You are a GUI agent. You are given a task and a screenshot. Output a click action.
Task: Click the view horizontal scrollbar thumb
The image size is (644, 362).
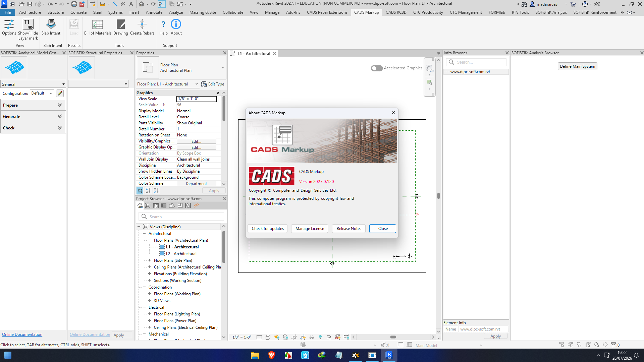click(x=393, y=337)
